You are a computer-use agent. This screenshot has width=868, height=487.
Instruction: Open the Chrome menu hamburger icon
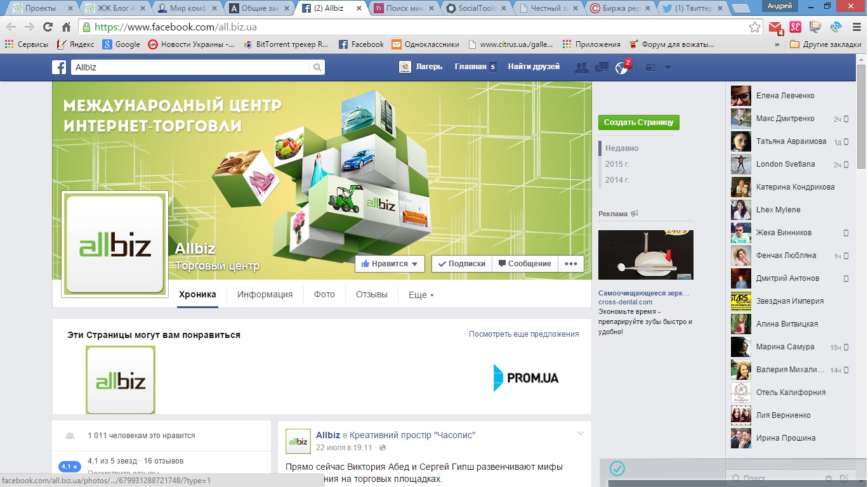856,27
